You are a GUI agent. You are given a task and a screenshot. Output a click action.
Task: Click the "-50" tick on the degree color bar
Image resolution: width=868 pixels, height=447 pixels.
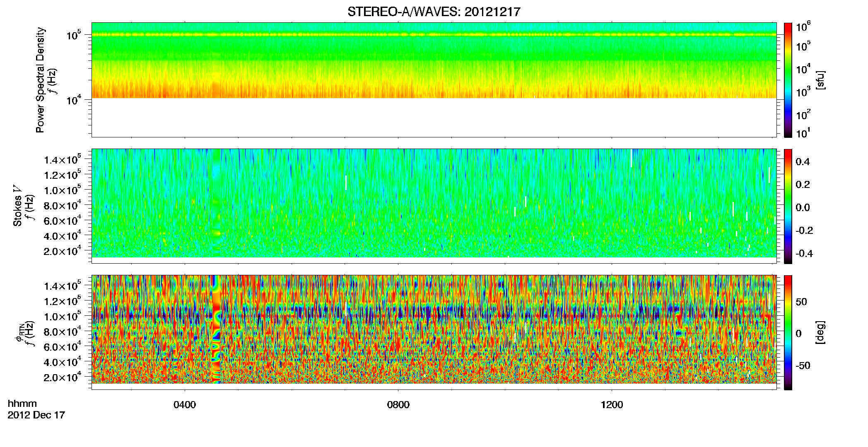803,365
